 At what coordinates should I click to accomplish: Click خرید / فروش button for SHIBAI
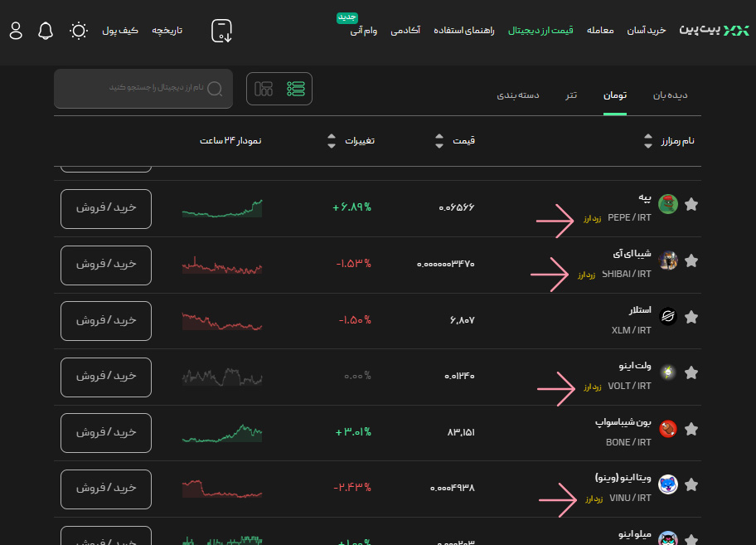click(106, 265)
